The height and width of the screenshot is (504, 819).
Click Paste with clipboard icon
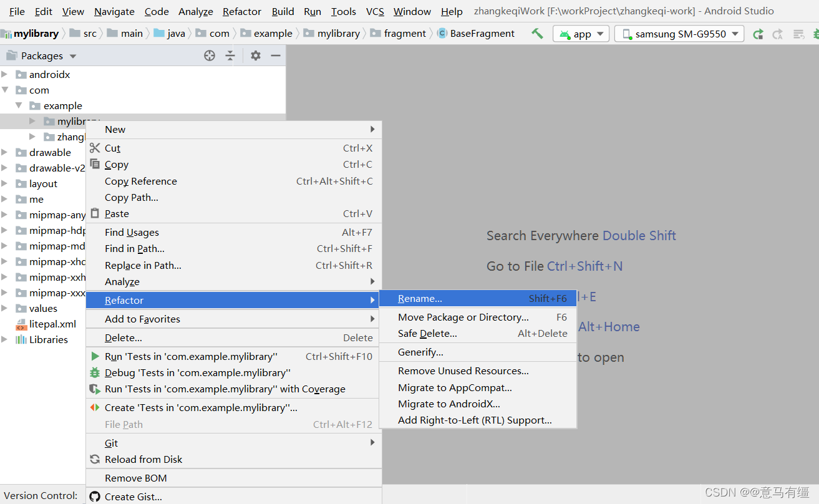click(233, 213)
